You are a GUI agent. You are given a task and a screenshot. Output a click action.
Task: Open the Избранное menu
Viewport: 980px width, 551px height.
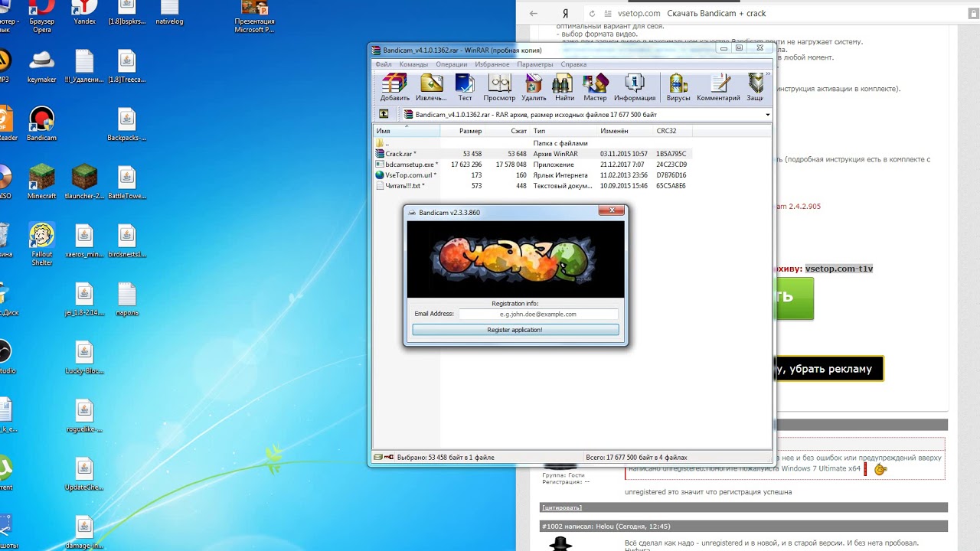click(492, 64)
